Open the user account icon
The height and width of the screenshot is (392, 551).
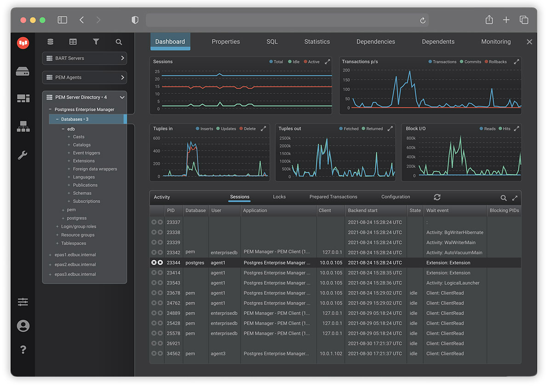pyautogui.click(x=23, y=326)
